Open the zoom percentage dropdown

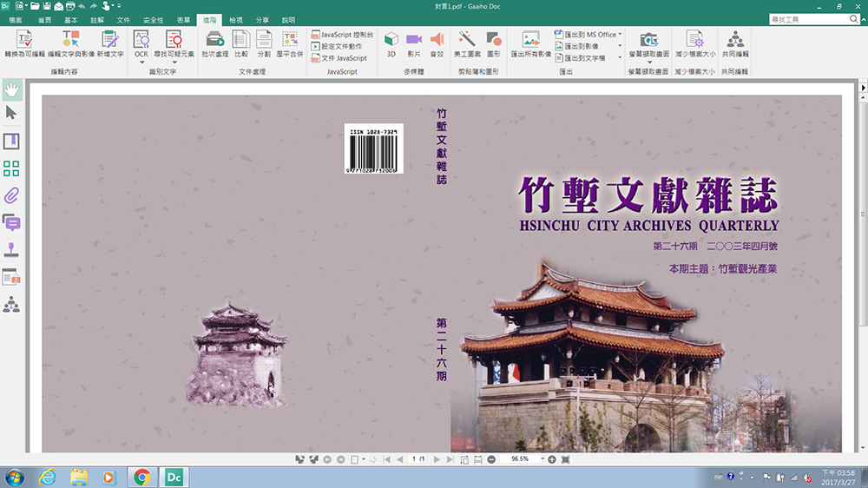542,458
